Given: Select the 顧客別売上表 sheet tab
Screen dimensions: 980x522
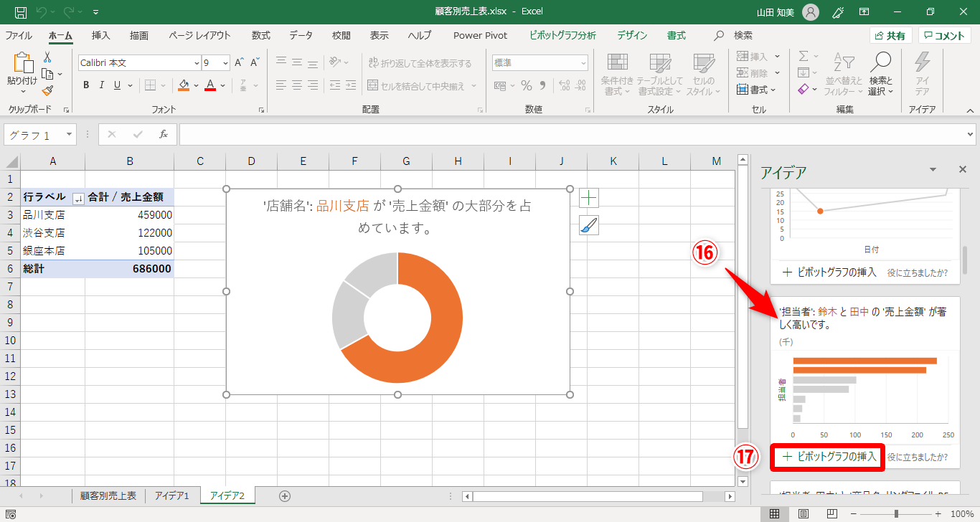Looking at the screenshot, I should point(108,495).
